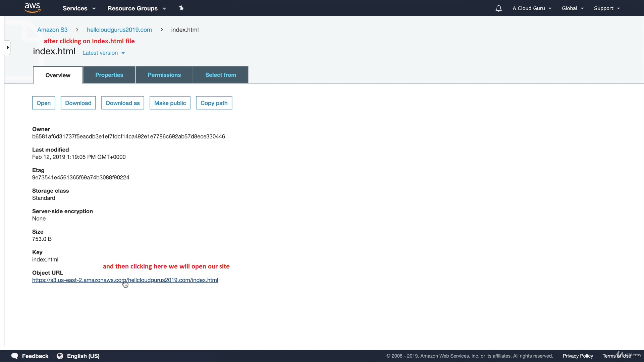
Task: Open the Global region dropdown
Action: pos(573,8)
